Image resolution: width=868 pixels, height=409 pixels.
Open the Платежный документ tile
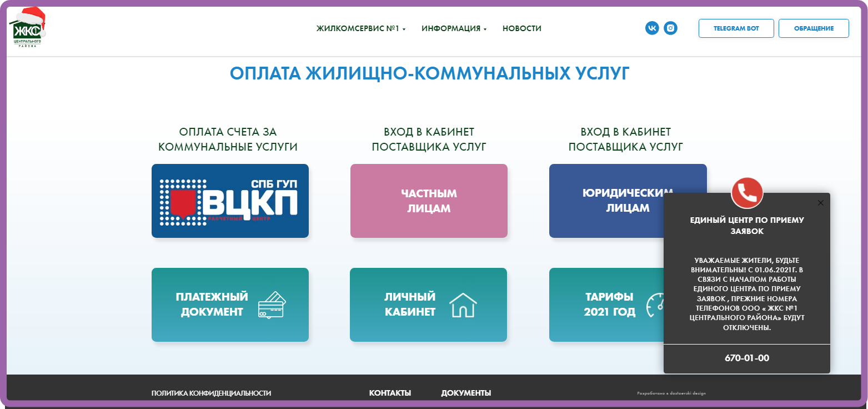tap(230, 305)
